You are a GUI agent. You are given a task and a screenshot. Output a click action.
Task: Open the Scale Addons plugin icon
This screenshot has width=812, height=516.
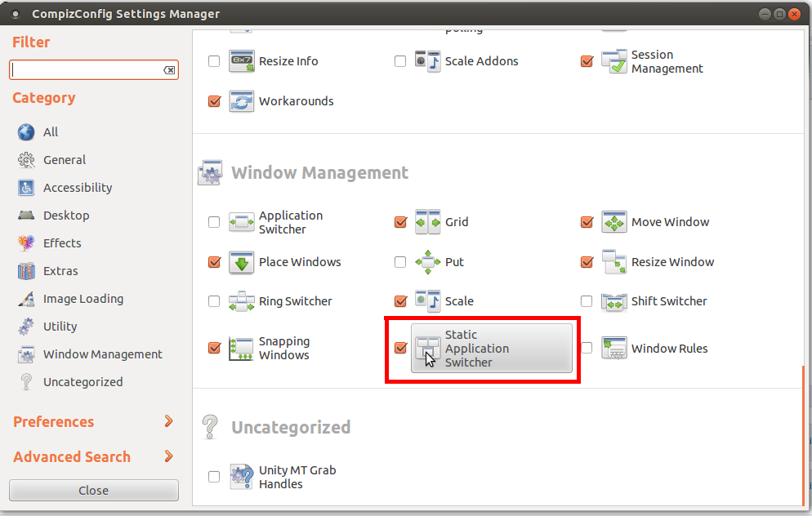(428, 61)
